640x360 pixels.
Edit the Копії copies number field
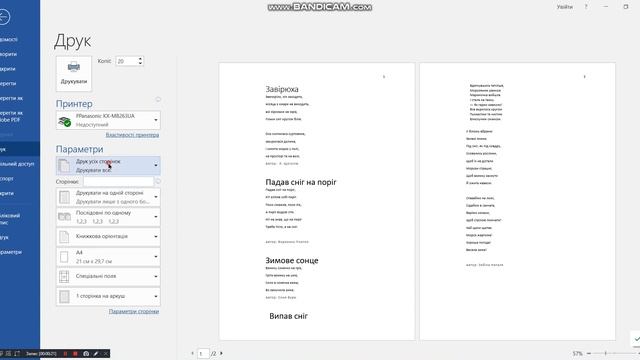tap(127, 61)
